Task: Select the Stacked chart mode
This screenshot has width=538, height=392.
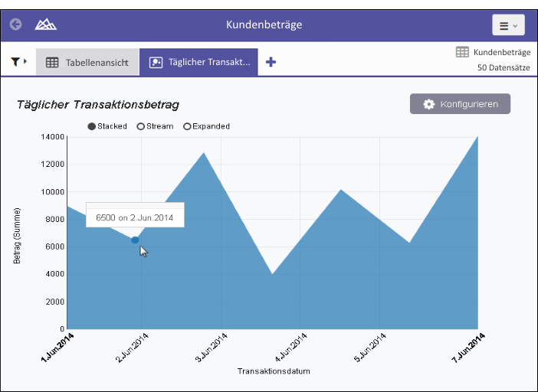Action: click(92, 126)
